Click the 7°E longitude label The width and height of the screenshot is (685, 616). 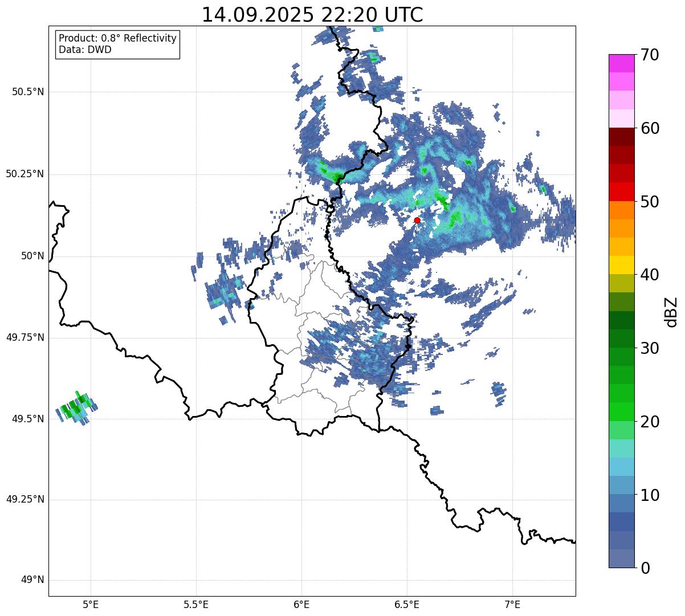[x=512, y=604]
